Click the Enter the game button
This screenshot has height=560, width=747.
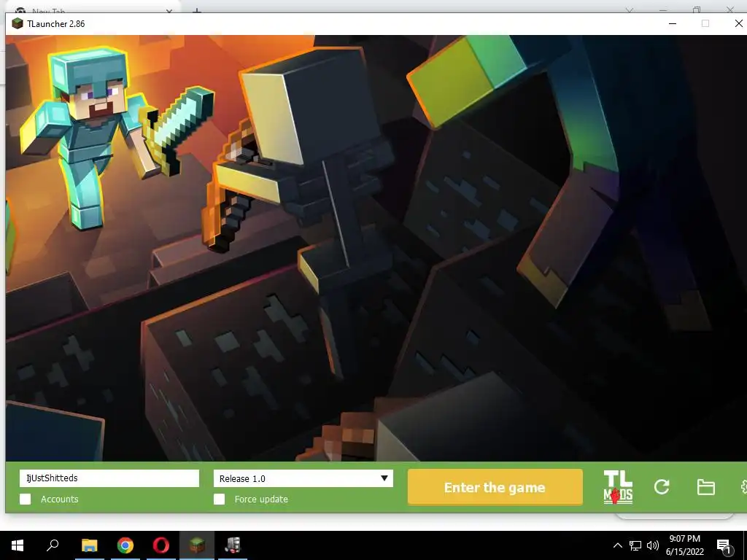coord(495,487)
